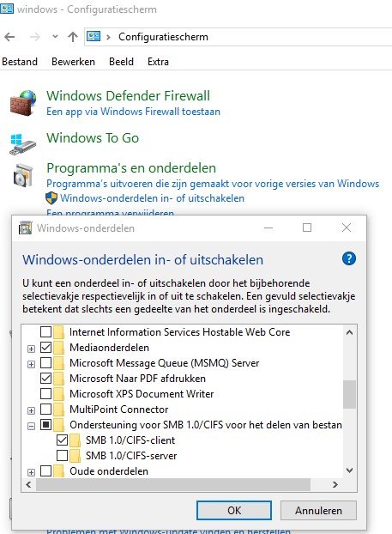Uncheck Microsoft Naar PDF afdrukken
The image size is (392, 534).
pos(45,378)
